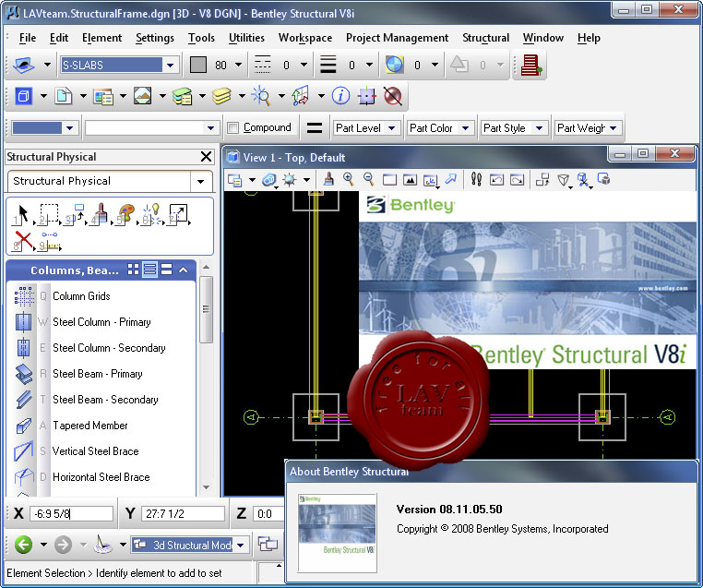Click the Z coordinate input field
The image size is (703, 588).
tap(268, 513)
